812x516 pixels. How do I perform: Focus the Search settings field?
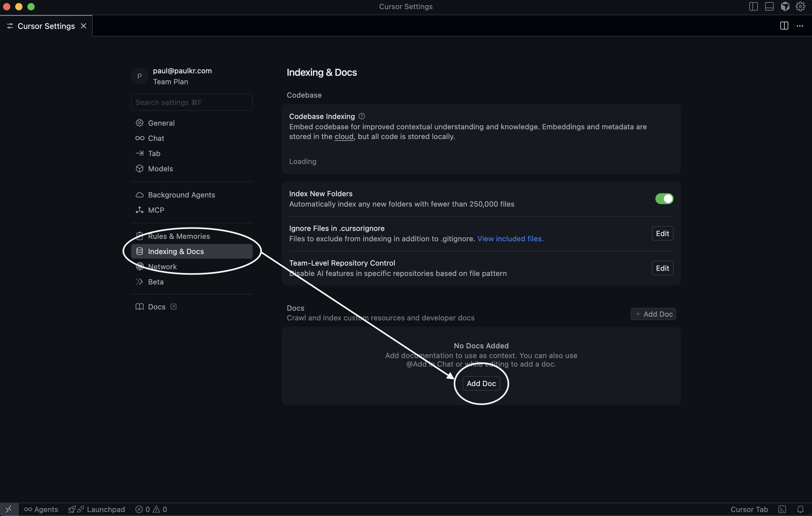(192, 102)
